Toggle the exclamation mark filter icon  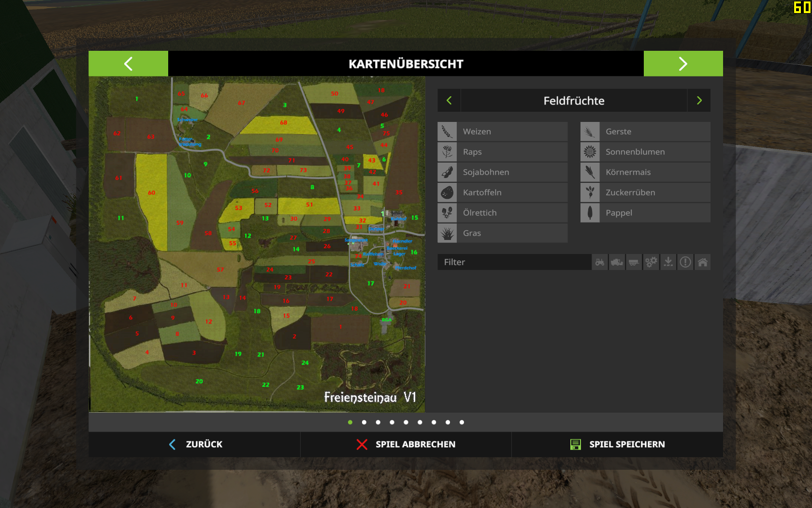[x=685, y=262]
